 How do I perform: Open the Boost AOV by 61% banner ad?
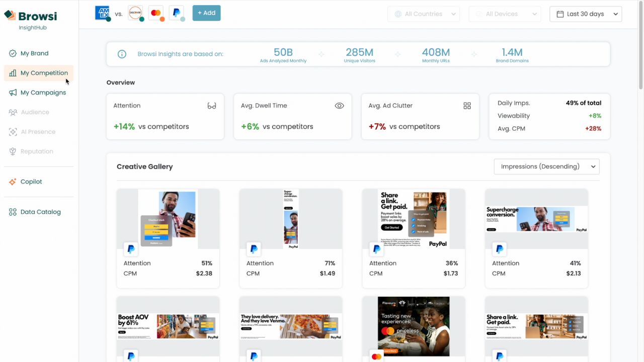(168, 326)
